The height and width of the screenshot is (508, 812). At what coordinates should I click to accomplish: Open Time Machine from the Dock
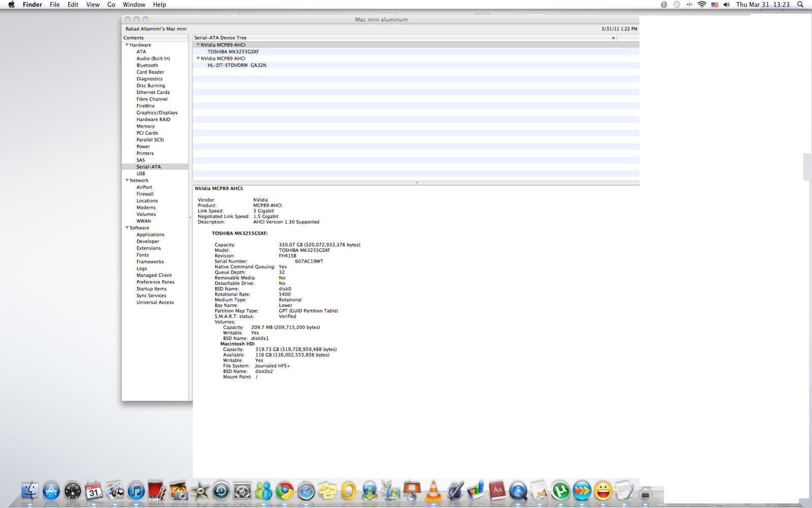(221, 491)
